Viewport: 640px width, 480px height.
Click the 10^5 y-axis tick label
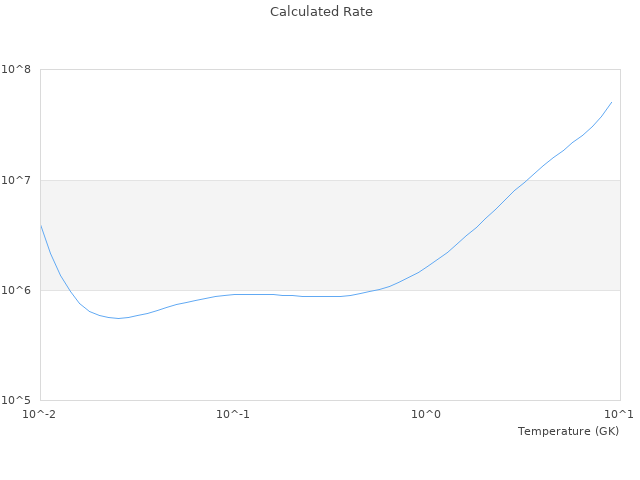coord(16,401)
